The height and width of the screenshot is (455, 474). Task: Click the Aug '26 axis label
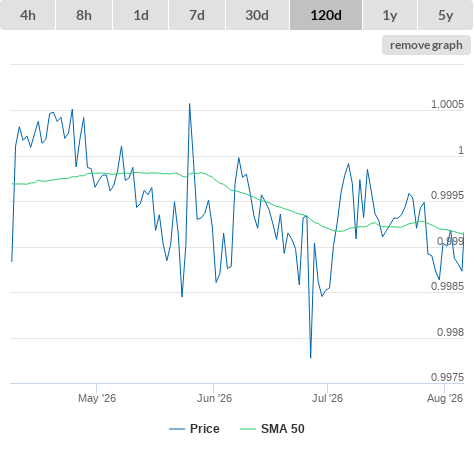coord(445,398)
